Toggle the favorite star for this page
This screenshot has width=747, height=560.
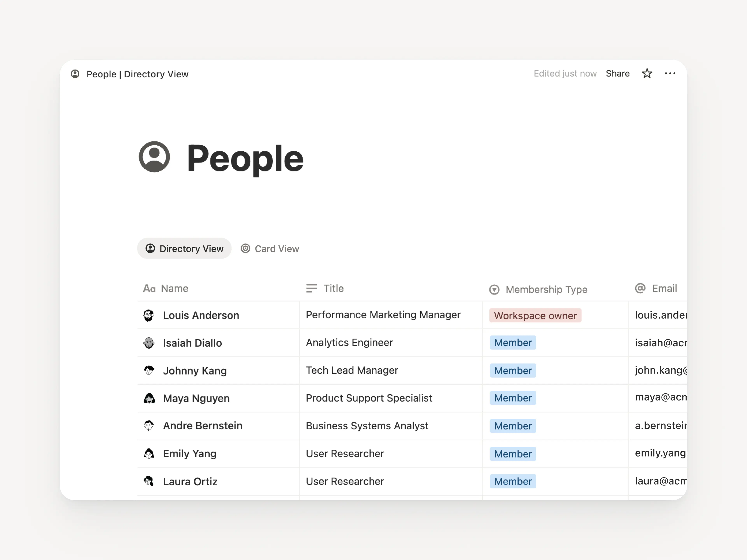(647, 73)
